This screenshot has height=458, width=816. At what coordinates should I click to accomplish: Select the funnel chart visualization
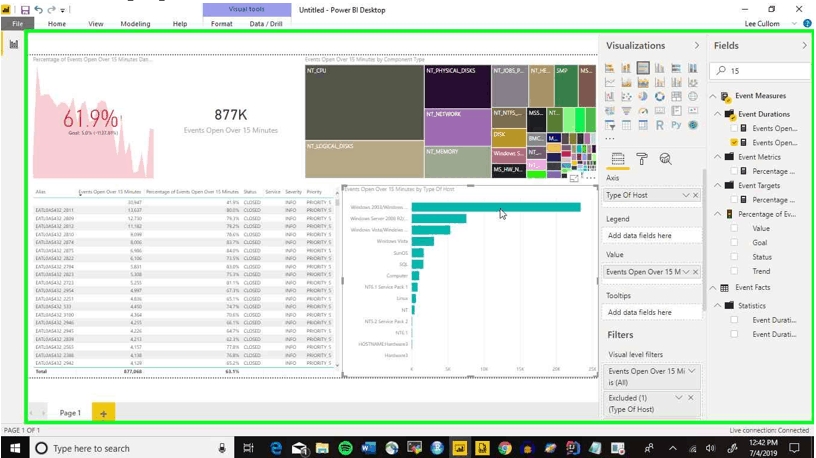tap(626, 110)
